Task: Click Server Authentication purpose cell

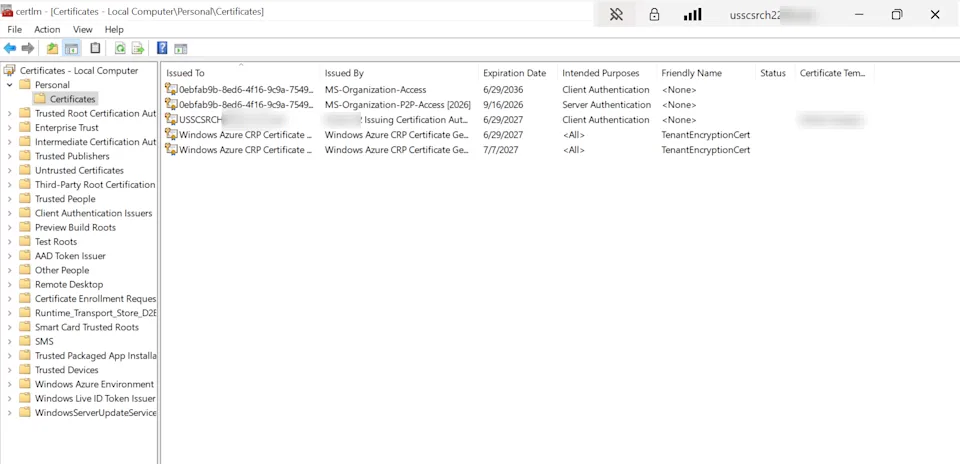Action: (x=607, y=105)
